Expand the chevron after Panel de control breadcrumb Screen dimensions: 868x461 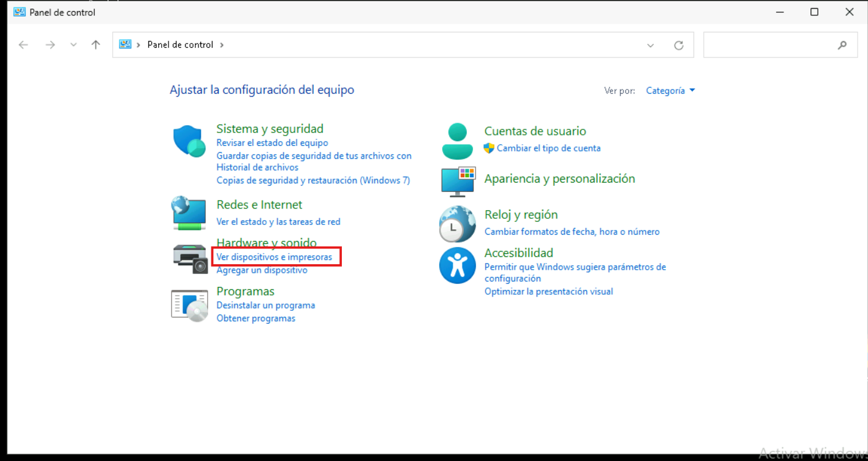[x=222, y=45]
